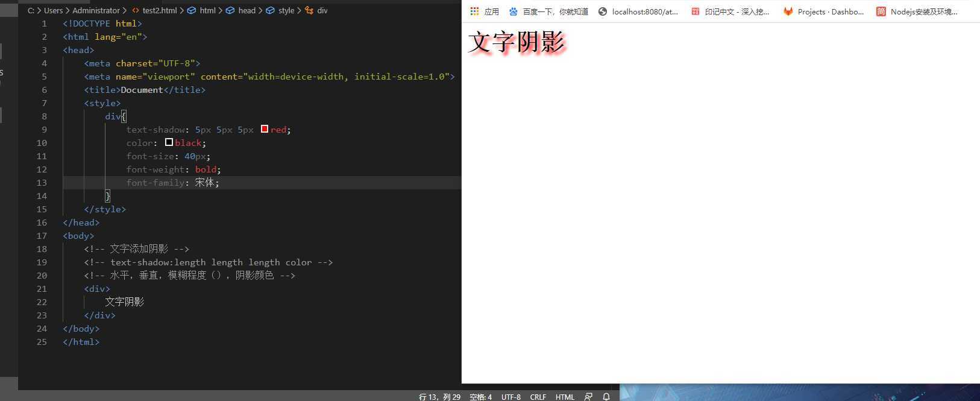This screenshot has width=980, height=401.
Task: Click the closing </html> tag on line 25
Action: pyautogui.click(x=81, y=342)
